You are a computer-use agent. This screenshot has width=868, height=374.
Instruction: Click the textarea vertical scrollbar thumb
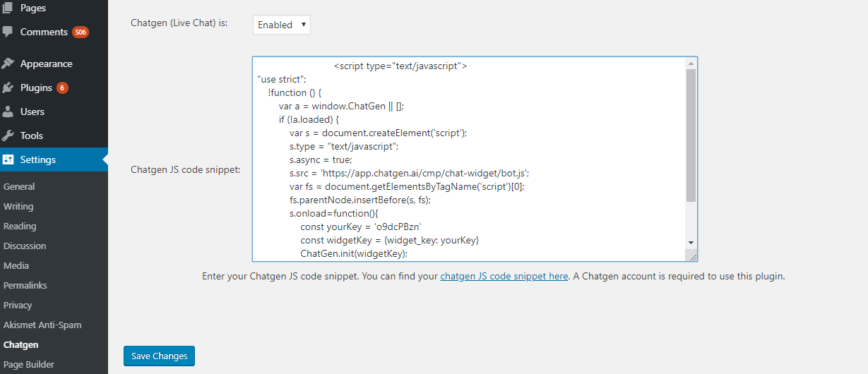(x=691, y=135)
